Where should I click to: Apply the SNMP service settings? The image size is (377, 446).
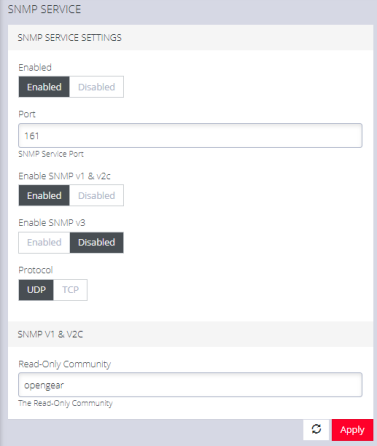tap(352, 430)
